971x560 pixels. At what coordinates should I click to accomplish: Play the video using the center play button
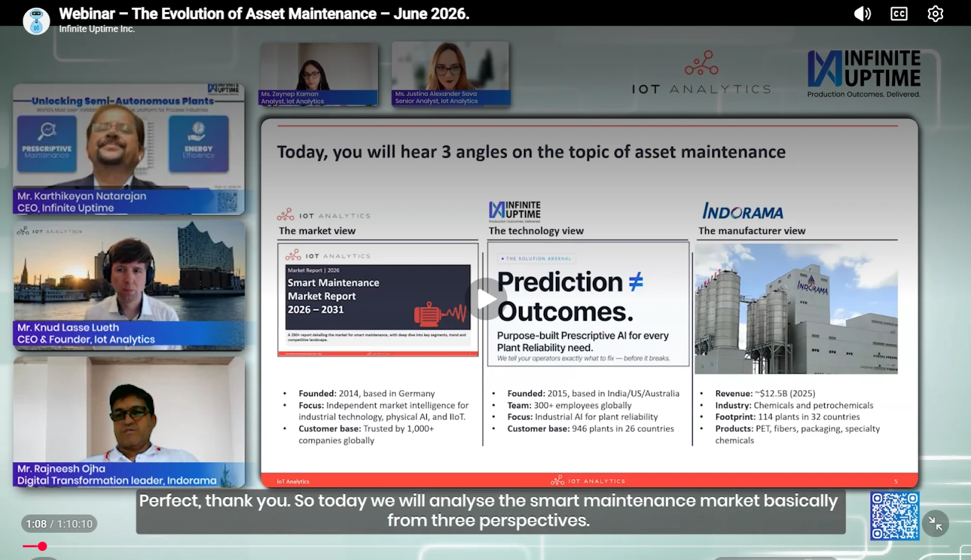click(486, 299)
